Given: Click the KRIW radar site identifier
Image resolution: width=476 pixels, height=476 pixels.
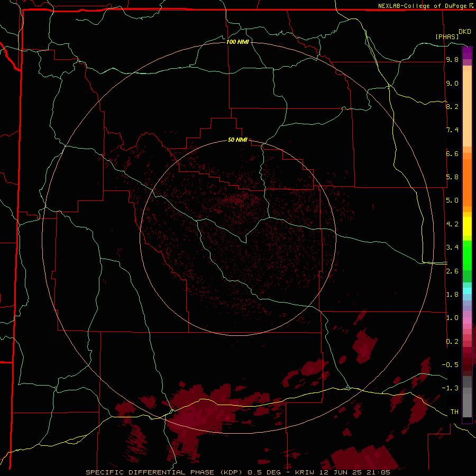Looking at the screenshot, I should coord(305,472).
